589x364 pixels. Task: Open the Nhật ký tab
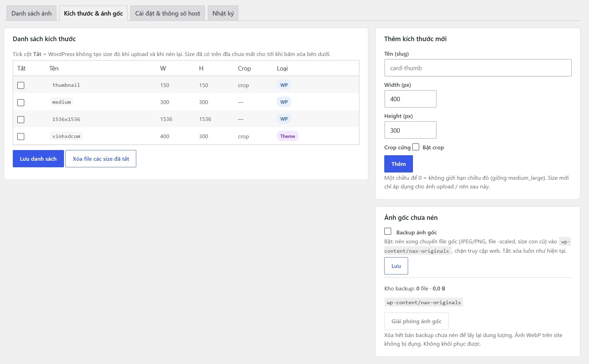point(223,13)
